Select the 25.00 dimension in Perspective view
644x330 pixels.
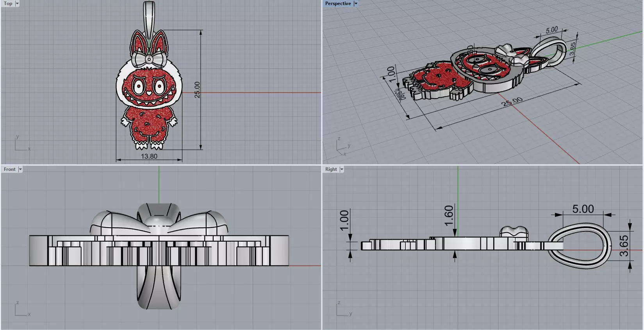click(x=512, y=102)
